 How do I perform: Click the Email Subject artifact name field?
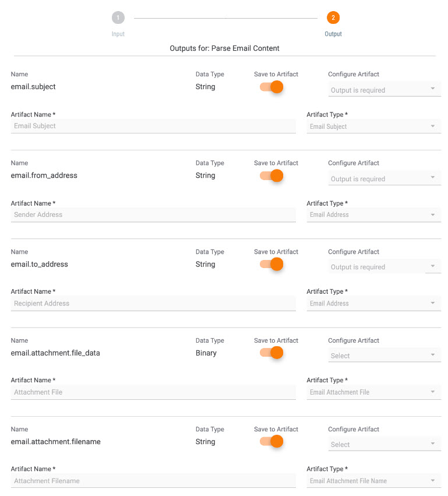[153, 126]
